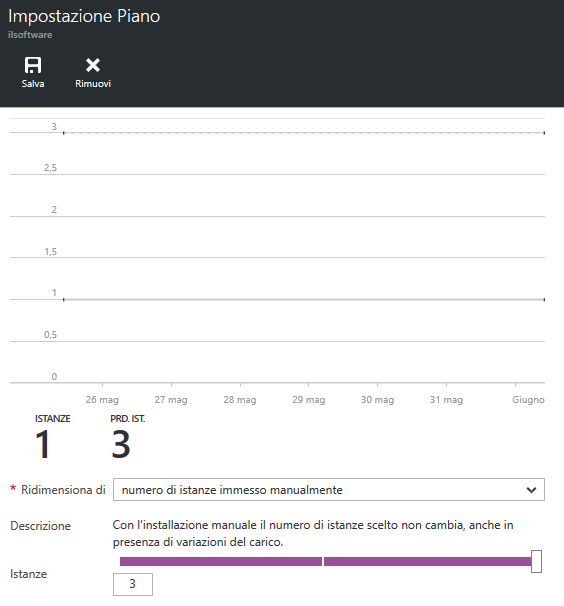Click the Istanze slider handle

coord(536,562)
